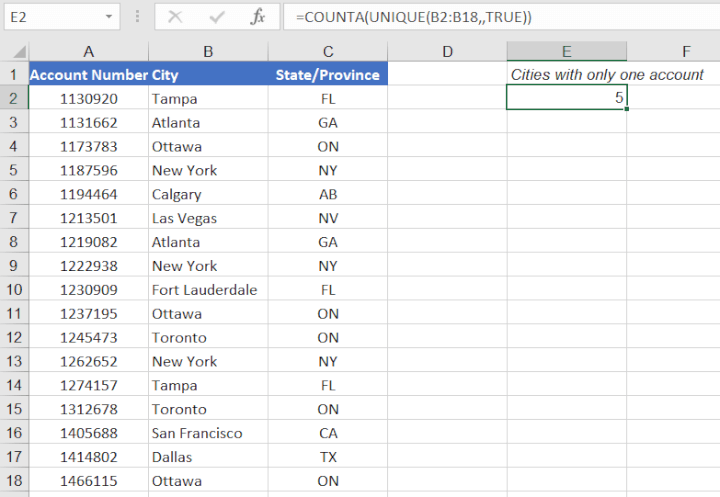Open the Name Box dropdown arrow
The width and height of the screenshot is (720, 497).
(108, 17)
